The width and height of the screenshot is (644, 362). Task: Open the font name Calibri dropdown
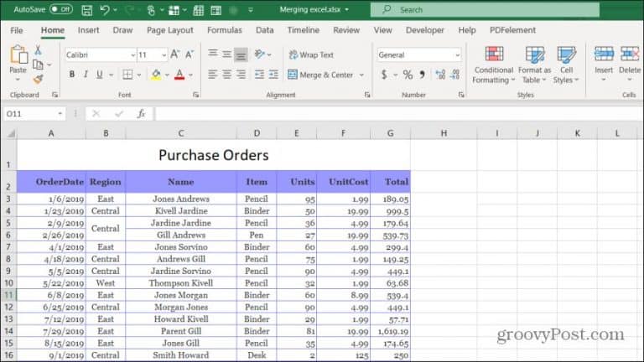pyautogui.click(x=132, y=55)
